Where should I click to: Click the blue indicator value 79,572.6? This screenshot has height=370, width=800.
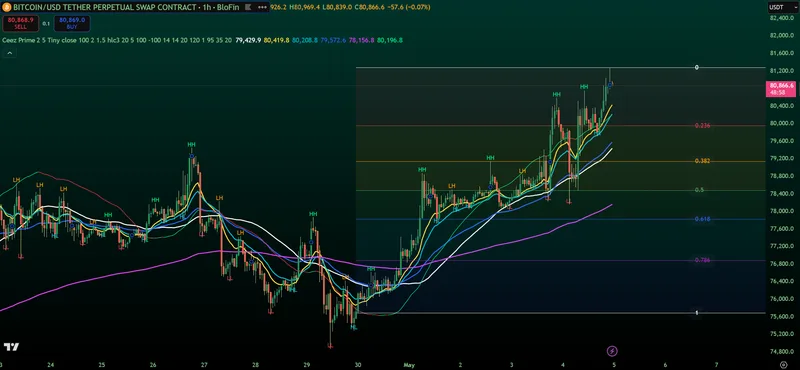(x=334, y=40)
